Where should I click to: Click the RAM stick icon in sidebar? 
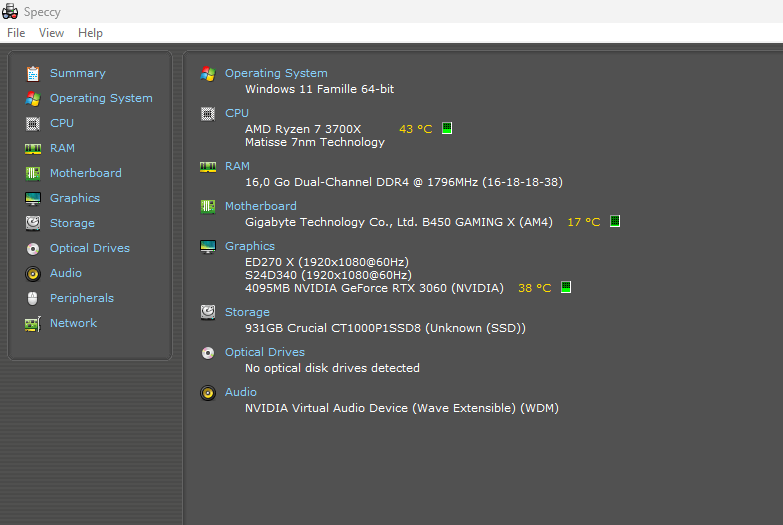tap(33, 148)
